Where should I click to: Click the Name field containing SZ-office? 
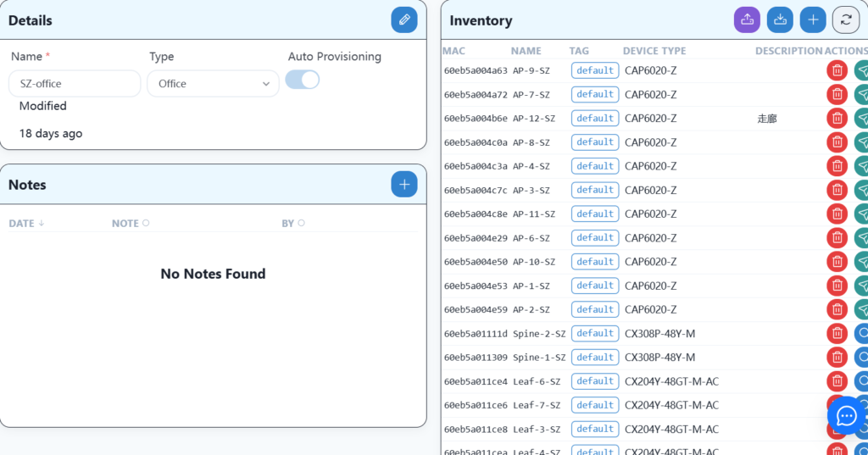coord(75,84)
